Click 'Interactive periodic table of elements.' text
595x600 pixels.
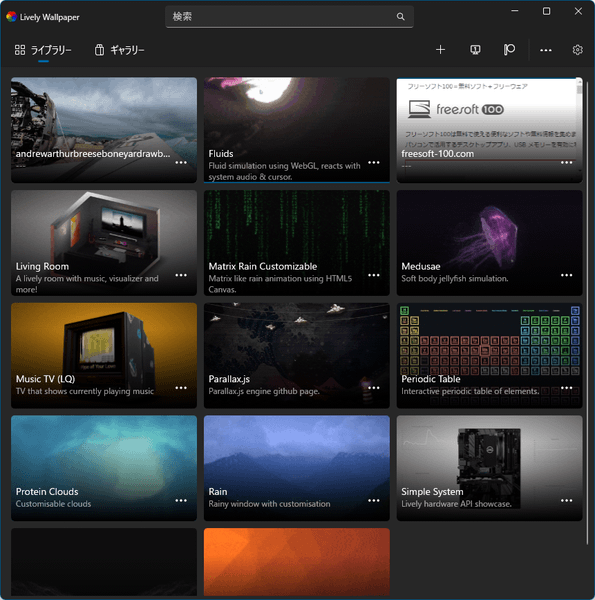click(x=470, y=391)
